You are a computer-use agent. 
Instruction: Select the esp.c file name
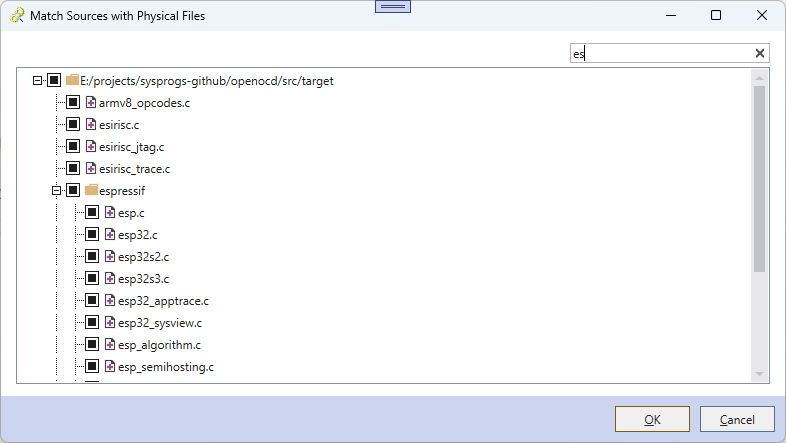[131, 213]
